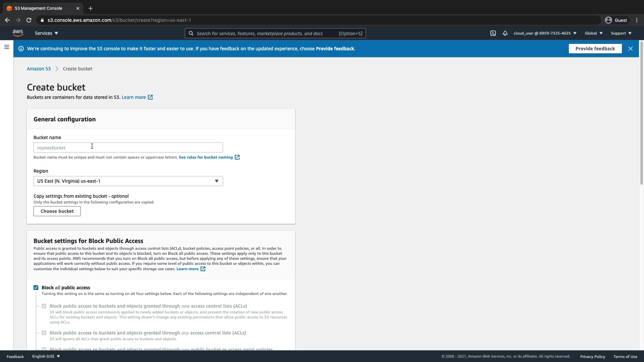
Task: Open the Global region menu
Action: [x=593, y=33]
